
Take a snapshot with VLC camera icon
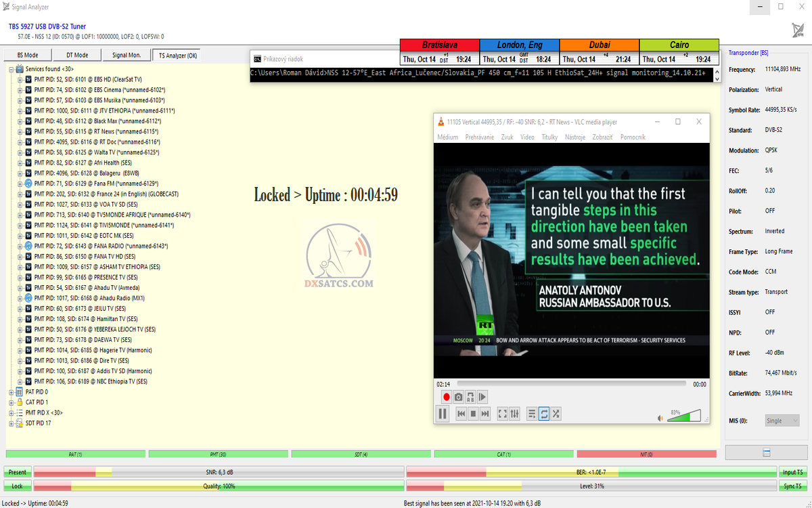coord(458,397)
